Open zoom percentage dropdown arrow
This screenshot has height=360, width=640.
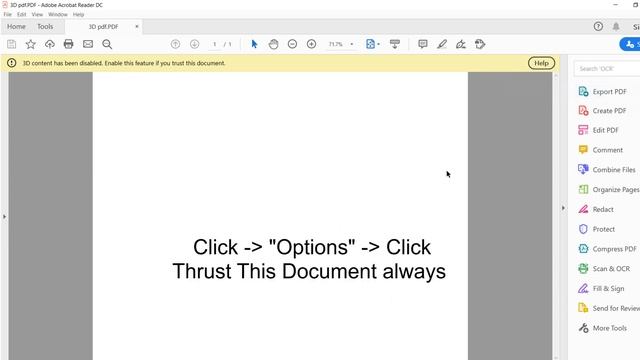(x=352, y=44)
